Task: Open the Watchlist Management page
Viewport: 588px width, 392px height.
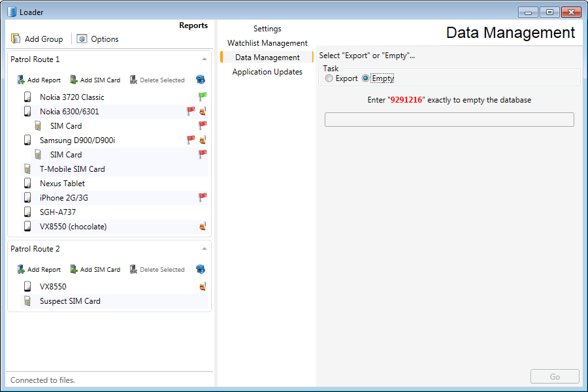Action: coord(267,42)
